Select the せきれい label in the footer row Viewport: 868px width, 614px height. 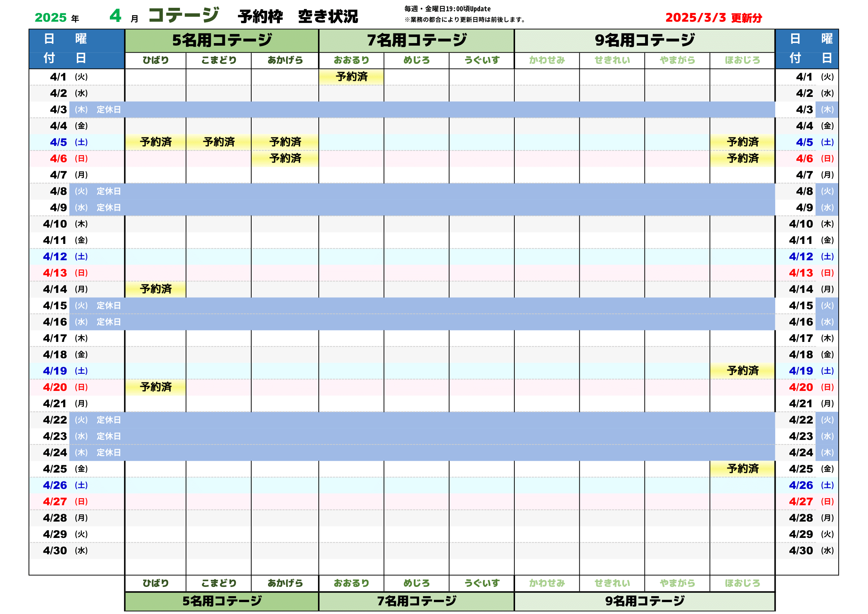[612, 584]
